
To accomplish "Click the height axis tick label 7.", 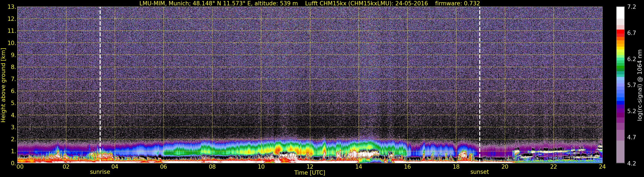I will 13,79.
